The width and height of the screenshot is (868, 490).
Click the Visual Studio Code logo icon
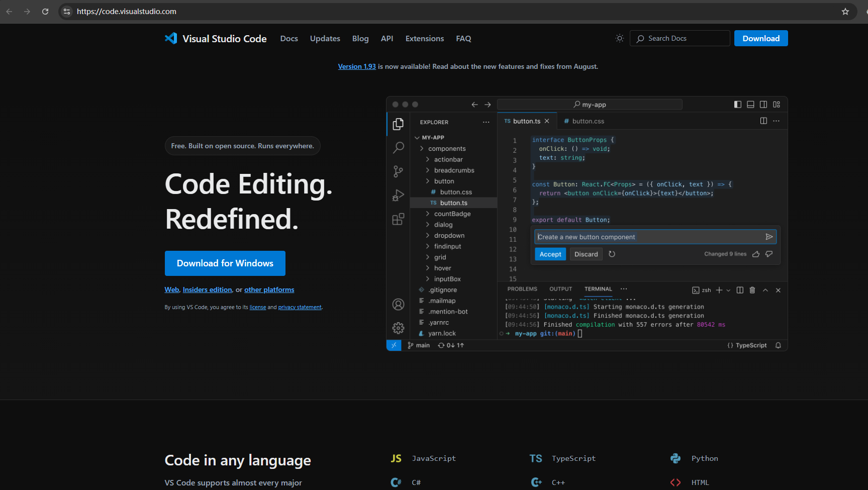171,38
